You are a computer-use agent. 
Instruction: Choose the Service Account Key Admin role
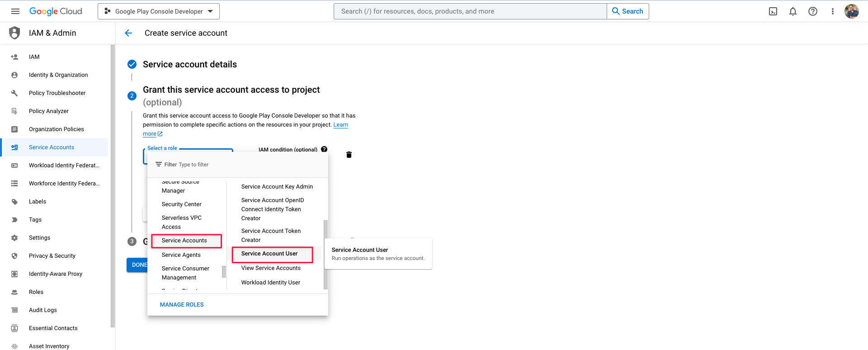277,187
